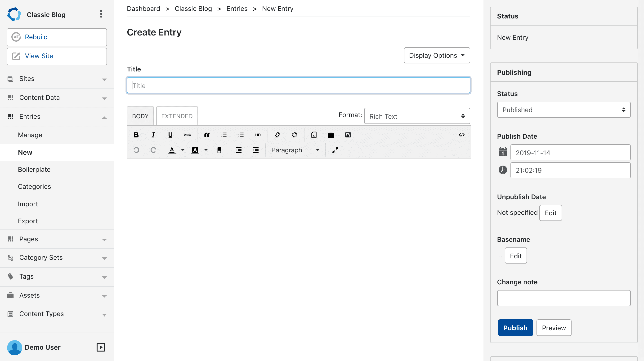Insert horizontal rule (HR)

[x=258, y=135]
